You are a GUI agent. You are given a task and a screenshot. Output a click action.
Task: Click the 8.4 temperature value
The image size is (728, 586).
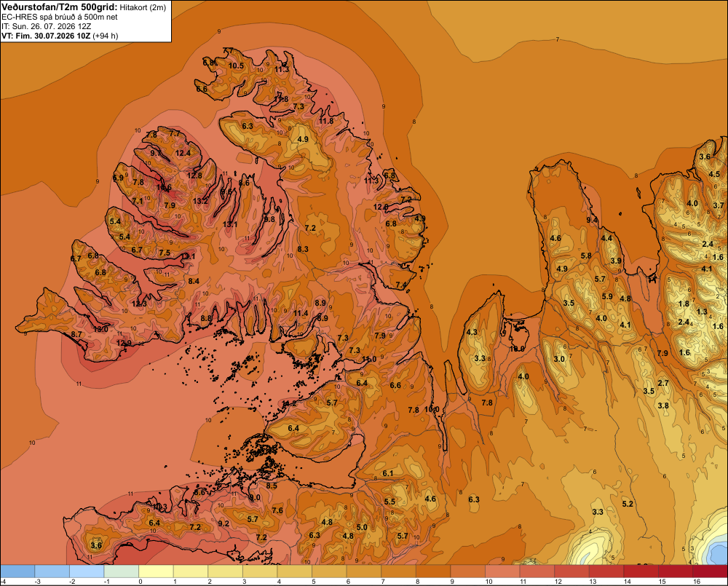[x=194, y=281]
